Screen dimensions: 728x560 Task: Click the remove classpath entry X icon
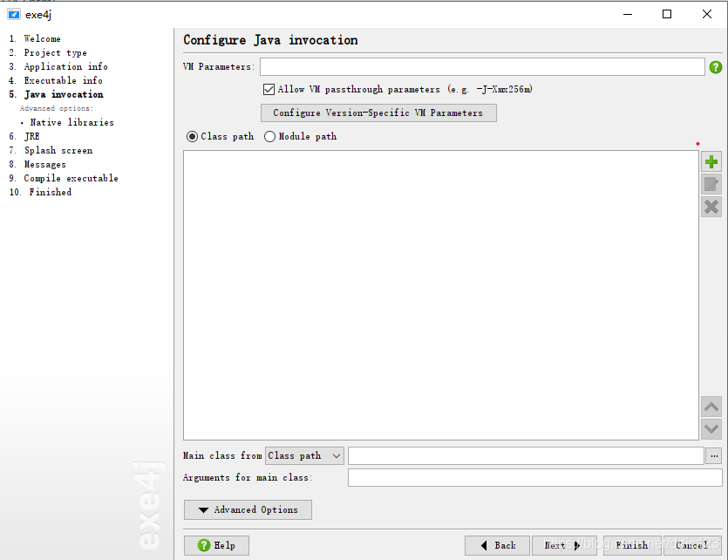tap(711, 207)
